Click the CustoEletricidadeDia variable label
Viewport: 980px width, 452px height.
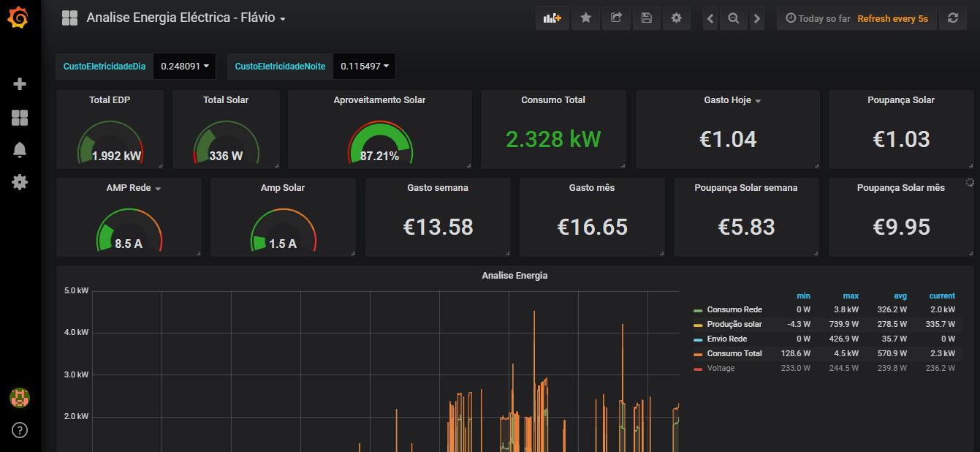pyautogui.click(x=105, y=66)
